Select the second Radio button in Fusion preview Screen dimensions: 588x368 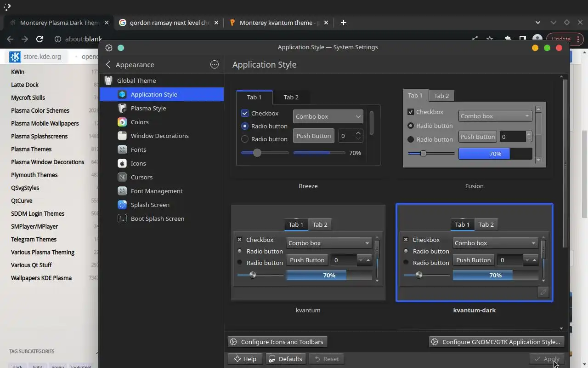[411, 139]
